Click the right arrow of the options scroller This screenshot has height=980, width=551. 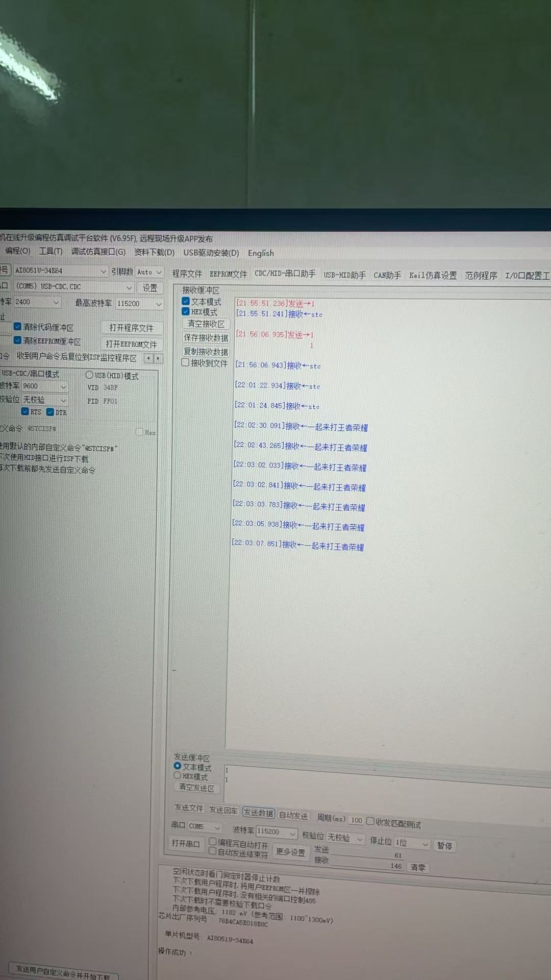(158, 359)
